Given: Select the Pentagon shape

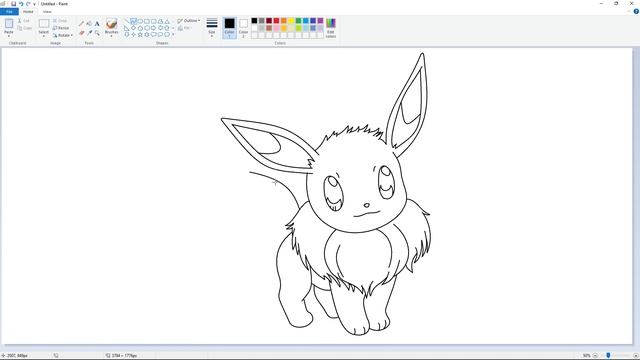Looking at the screenshot, I should pos(140,28).
